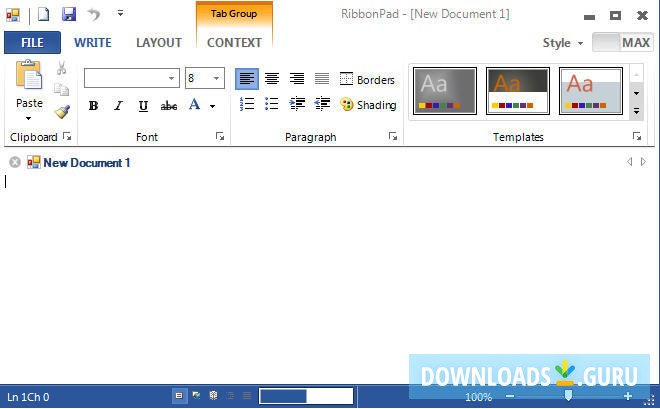Open Paragraph group dialog launcher

tap(393, 136)
